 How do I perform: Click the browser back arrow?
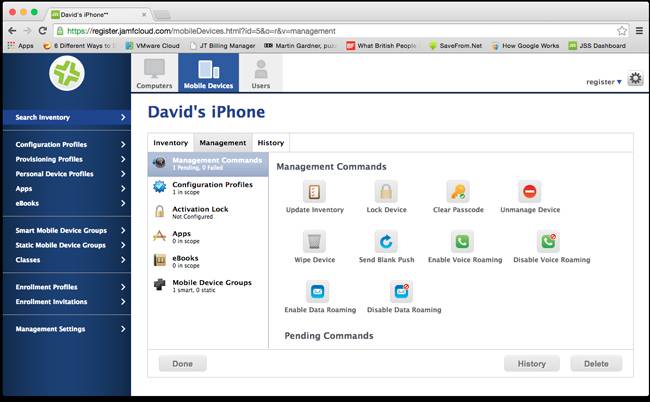coord(12,31)
